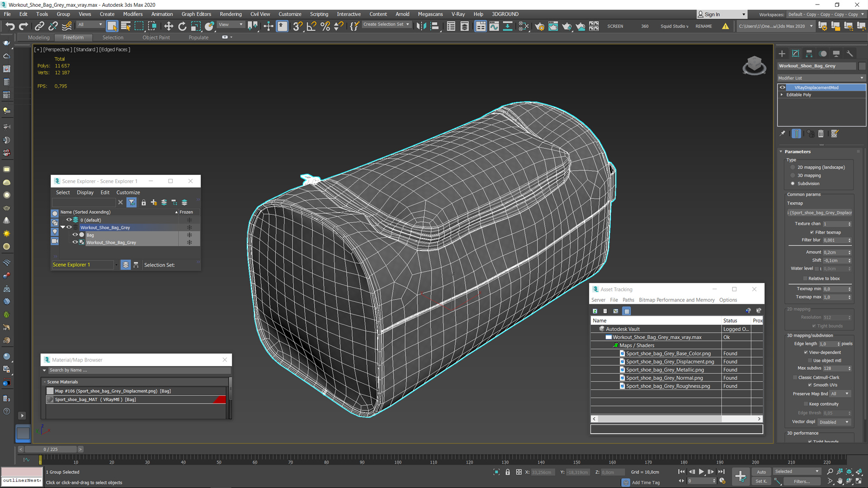Click the Asset Tracking refresh icon
Screen dimensions: 868x488
click(595, 311)
